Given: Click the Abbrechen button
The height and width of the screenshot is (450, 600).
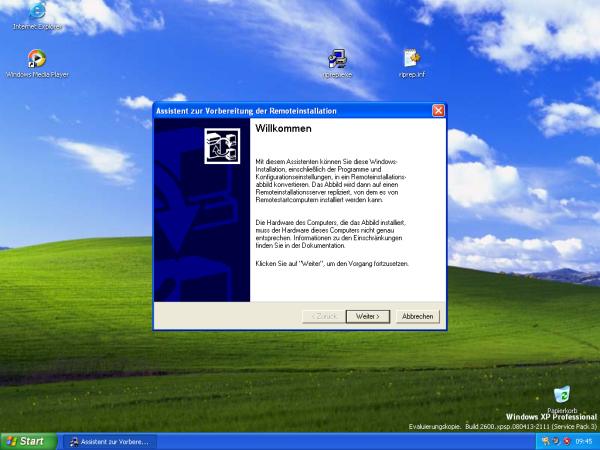Looking at the screenshot, I should point(417,316).
